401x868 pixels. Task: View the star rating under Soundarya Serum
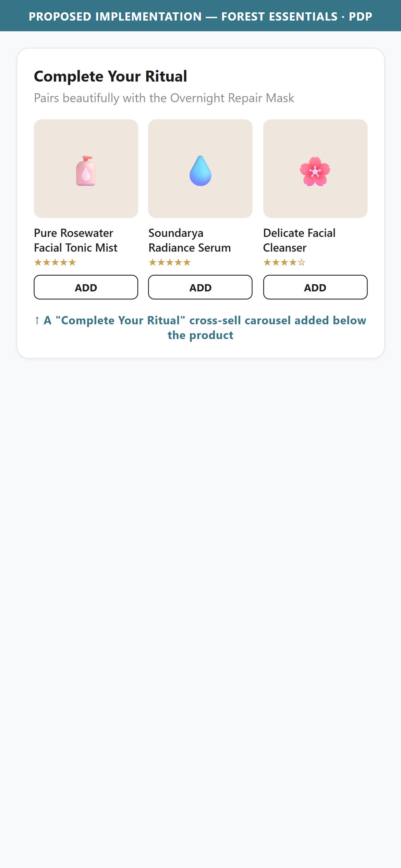pos(169,263)
